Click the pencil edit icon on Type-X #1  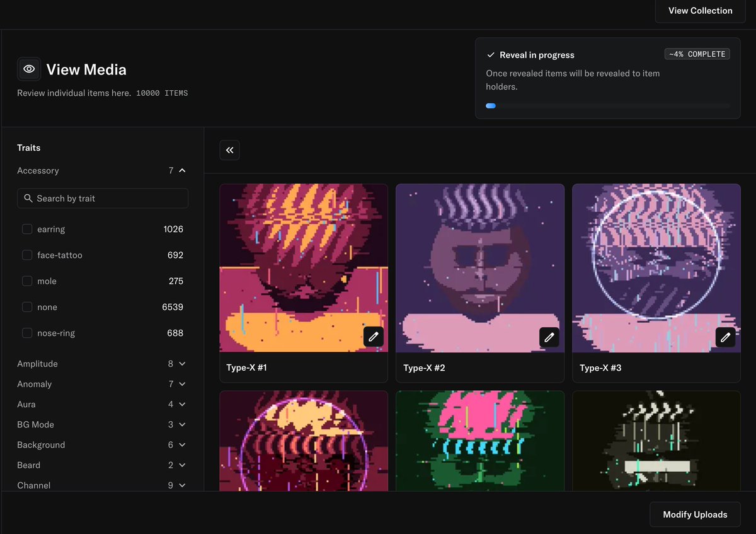(373, 337)
